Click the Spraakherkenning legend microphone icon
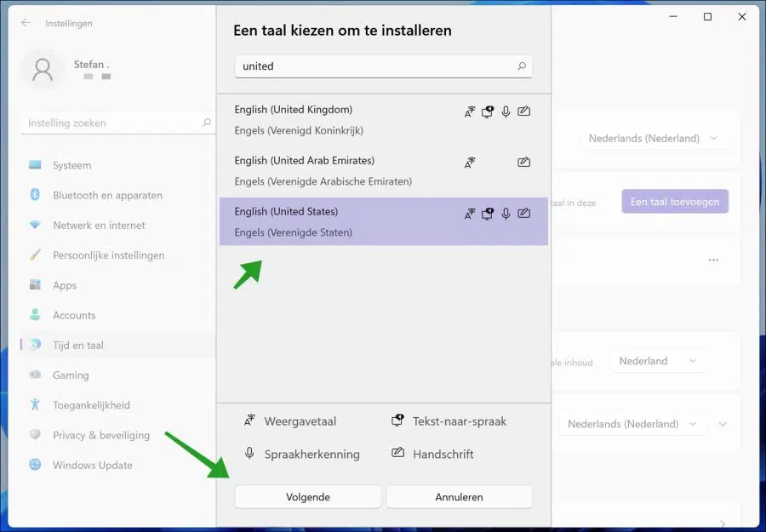The width and height of the screenshot is (766, 532). point(249,454)
